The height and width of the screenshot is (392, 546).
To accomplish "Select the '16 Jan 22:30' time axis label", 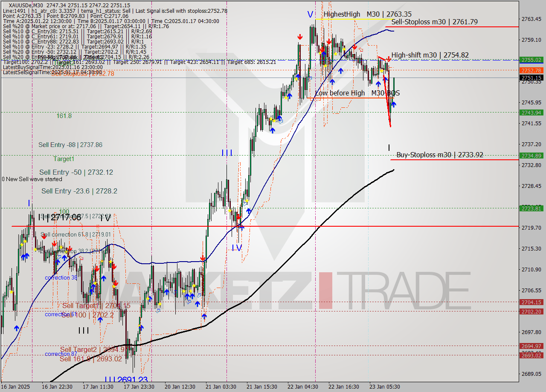I will 57,387.
